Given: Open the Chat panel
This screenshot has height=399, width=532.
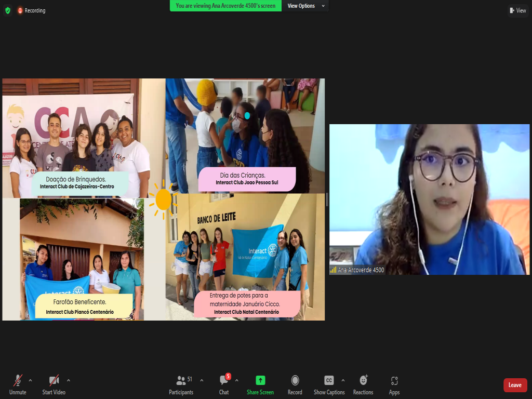Looking at the screenshot, I should (224, 381).
